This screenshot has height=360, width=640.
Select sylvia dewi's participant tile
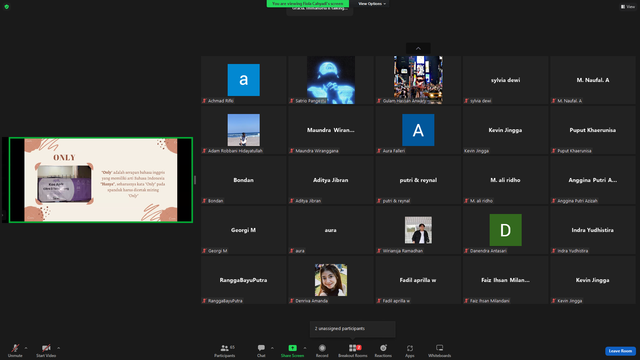point(505,80)
